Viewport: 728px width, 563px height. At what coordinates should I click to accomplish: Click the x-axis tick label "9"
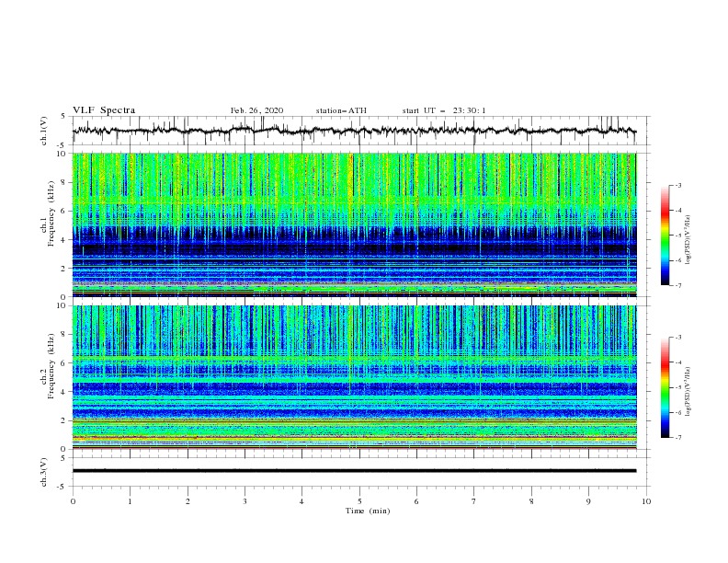[x=588, y=501]
